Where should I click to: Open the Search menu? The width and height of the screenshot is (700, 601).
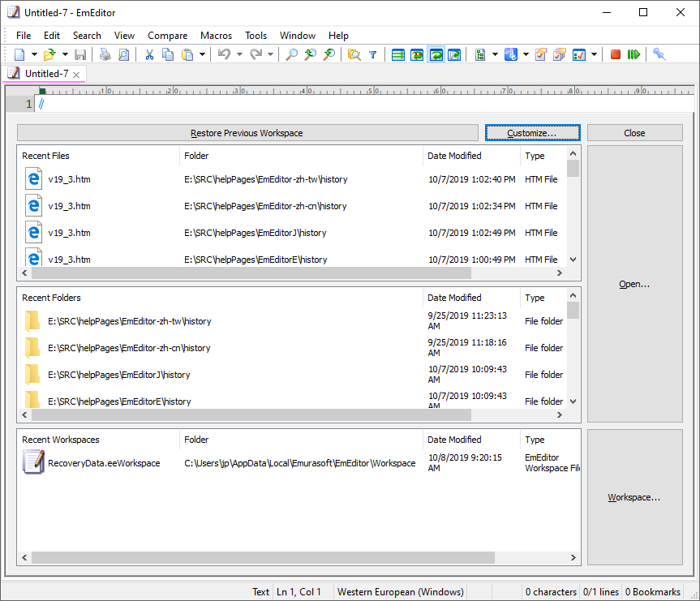point(87,35)
